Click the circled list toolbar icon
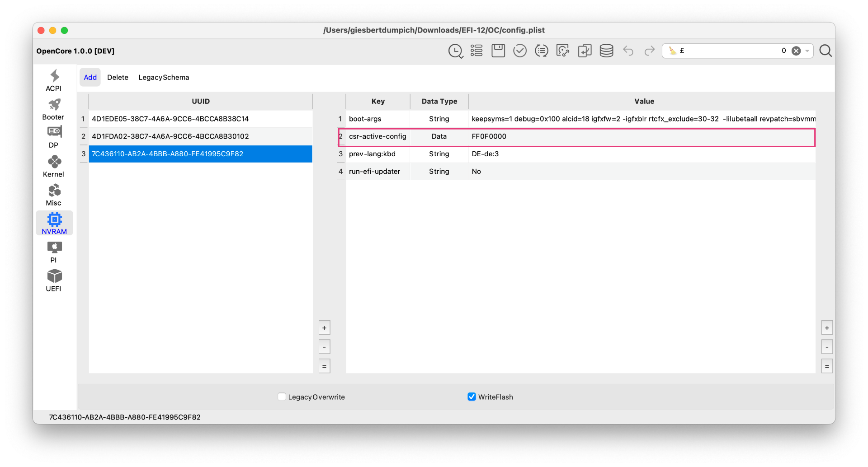This screenshot has width=868, height=467. click(542, 51)
